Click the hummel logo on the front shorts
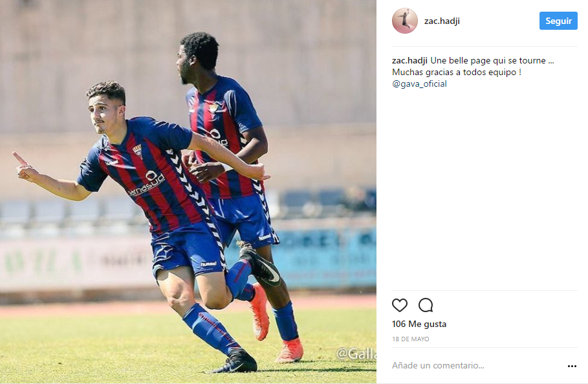Screen dimensions: 588x384 [x=208, y=264]
